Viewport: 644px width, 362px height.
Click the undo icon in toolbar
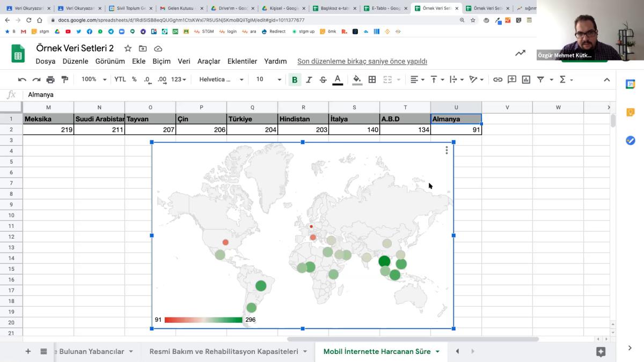point(22,79)
